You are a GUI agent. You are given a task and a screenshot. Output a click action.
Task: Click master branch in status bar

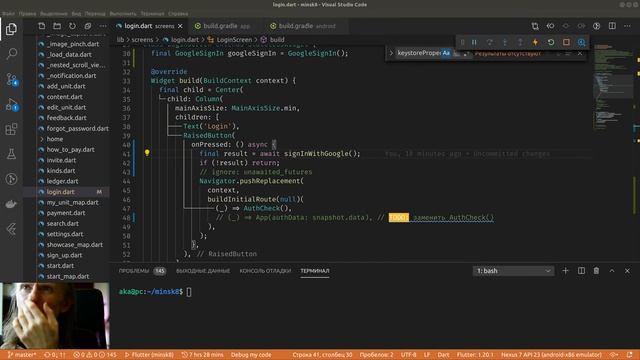tap(22, 355)
